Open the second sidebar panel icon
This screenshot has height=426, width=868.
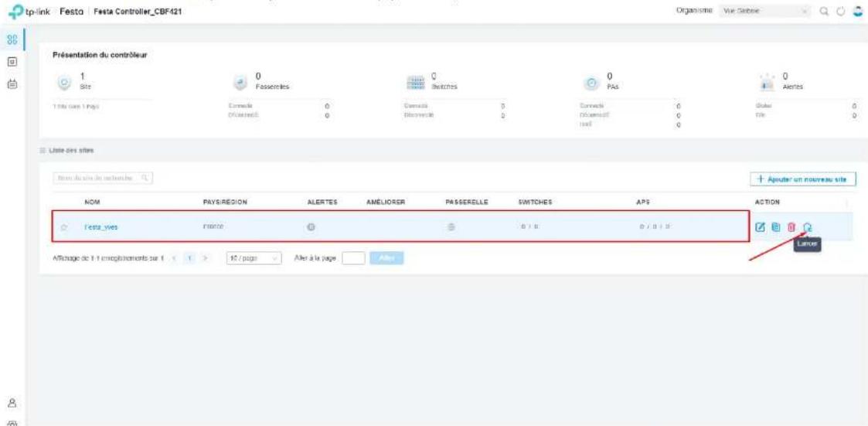[11, 62]
